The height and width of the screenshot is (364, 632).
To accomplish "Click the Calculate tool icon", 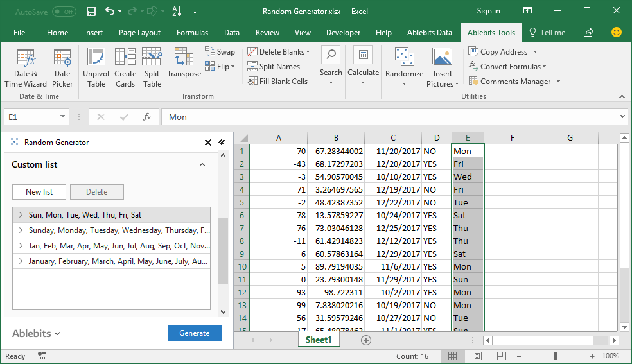I will pos(363,55).
